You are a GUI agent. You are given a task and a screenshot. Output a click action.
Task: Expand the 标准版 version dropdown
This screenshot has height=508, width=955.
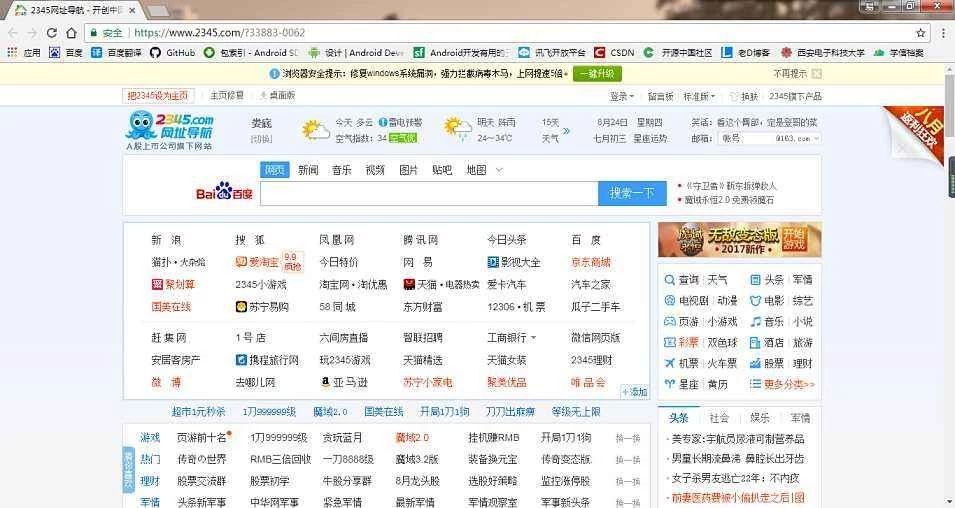[x=699, y=96]
